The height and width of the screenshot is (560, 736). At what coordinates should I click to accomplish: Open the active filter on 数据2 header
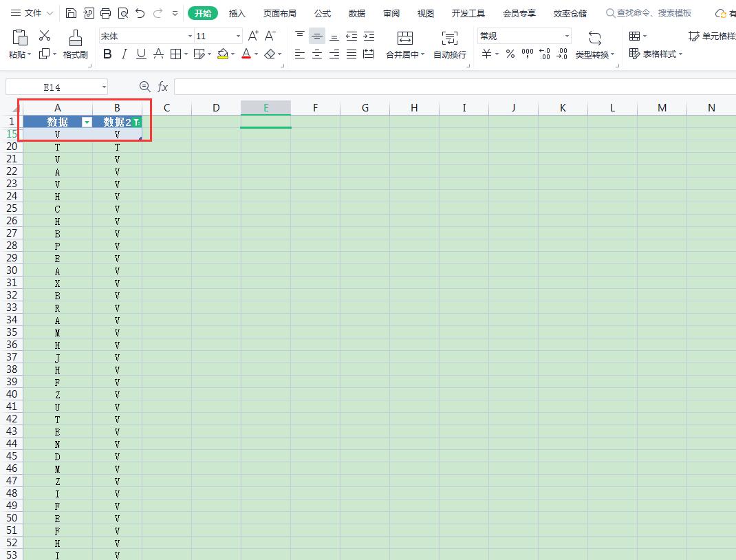(136, 122)
